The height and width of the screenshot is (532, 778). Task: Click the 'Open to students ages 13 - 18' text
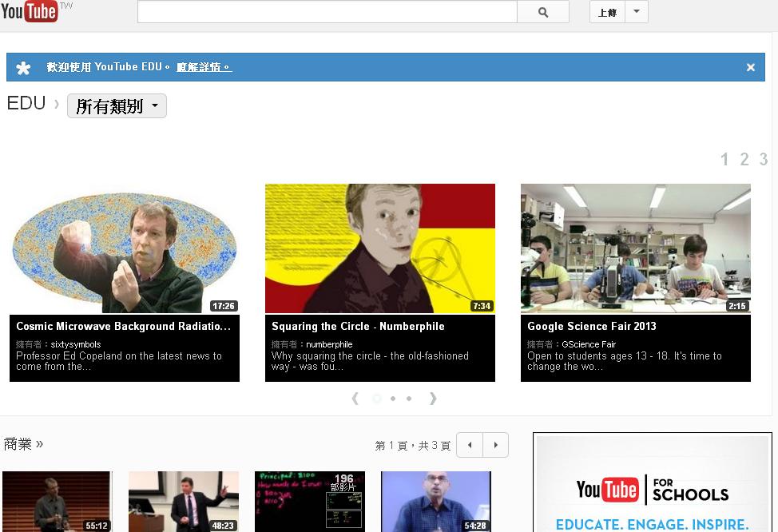click(x=624, y=361)
